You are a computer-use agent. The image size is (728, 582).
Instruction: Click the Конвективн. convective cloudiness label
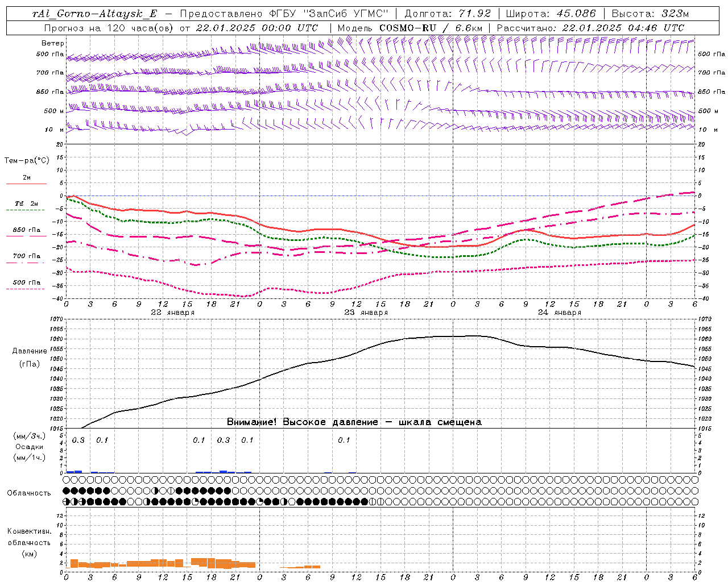coord(29,531)
